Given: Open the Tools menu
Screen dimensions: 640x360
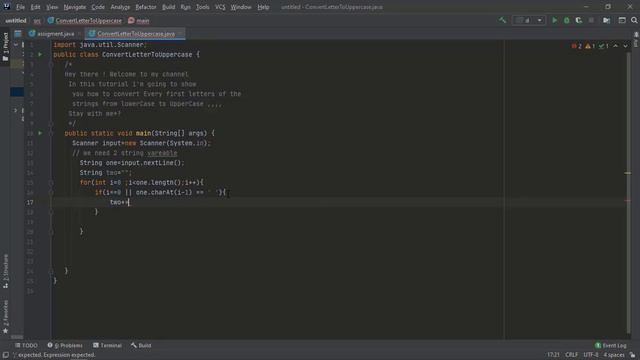Looking at the screenshot, I should click(202, 7).
